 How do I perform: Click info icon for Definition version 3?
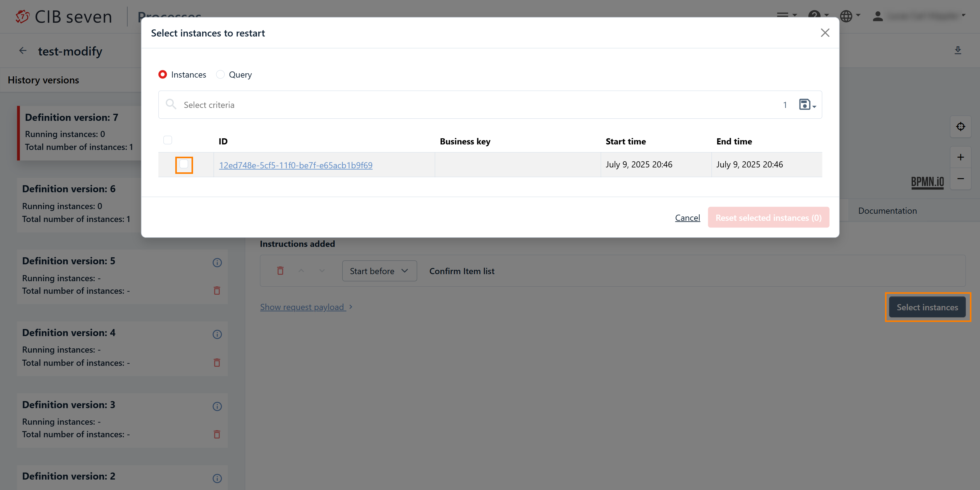(x=217, y=406)
